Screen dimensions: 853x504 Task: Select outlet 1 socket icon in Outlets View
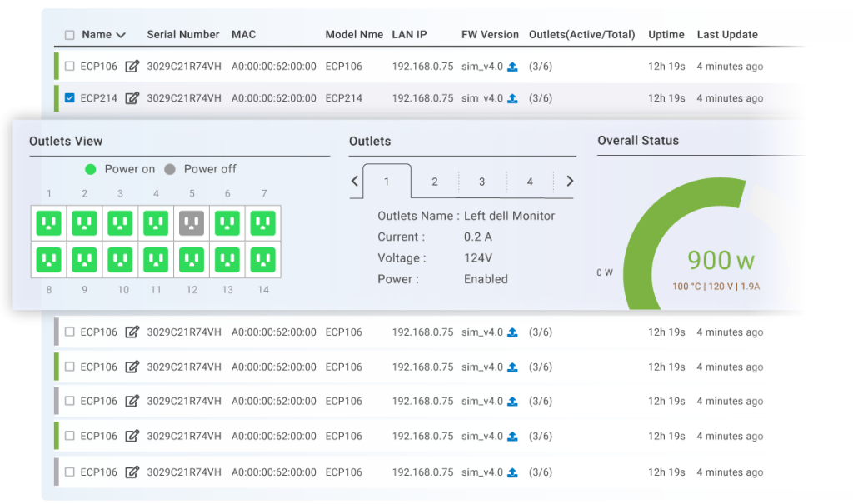pos(48,222)
